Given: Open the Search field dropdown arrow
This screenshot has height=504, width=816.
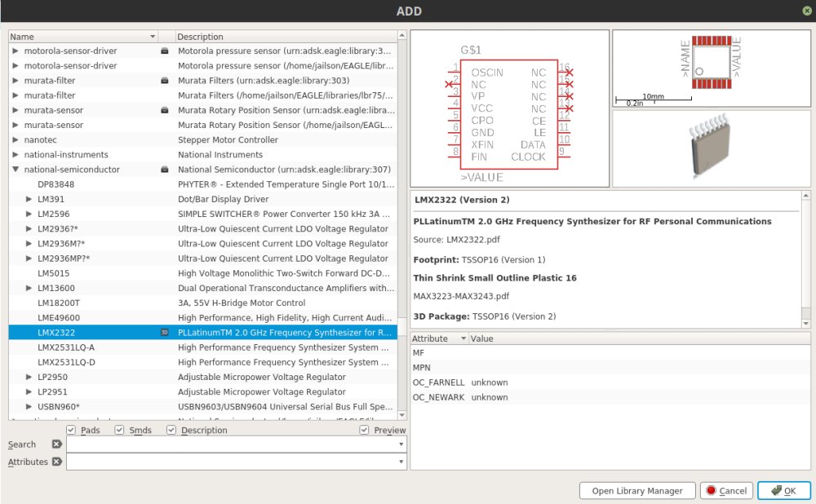Looking at the screenshot, I should tap(401, 444).
